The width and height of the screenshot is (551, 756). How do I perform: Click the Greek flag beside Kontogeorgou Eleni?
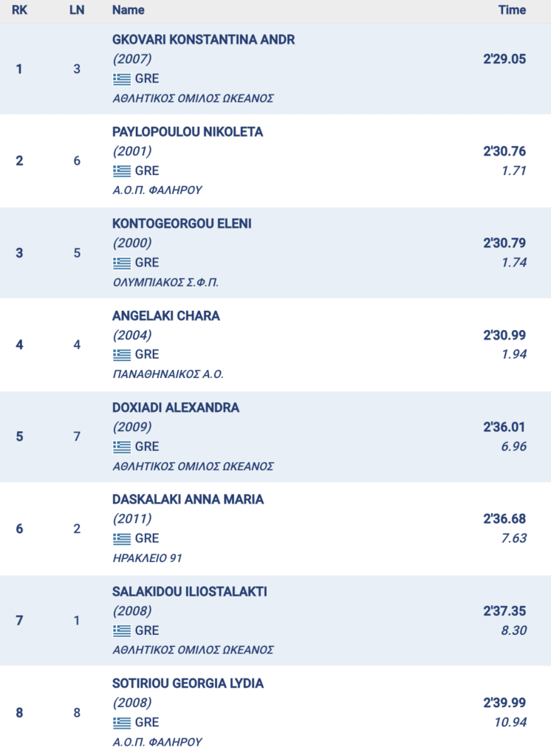tap(122, 263)
